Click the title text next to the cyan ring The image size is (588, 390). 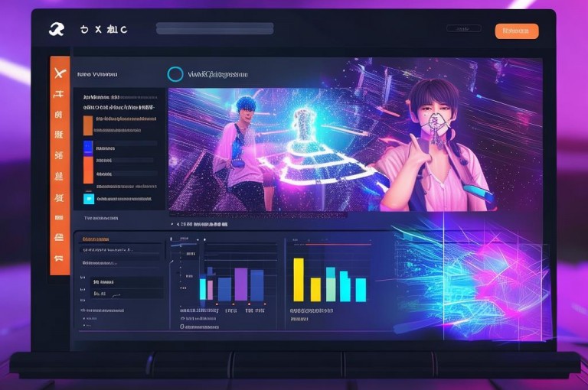217,74
